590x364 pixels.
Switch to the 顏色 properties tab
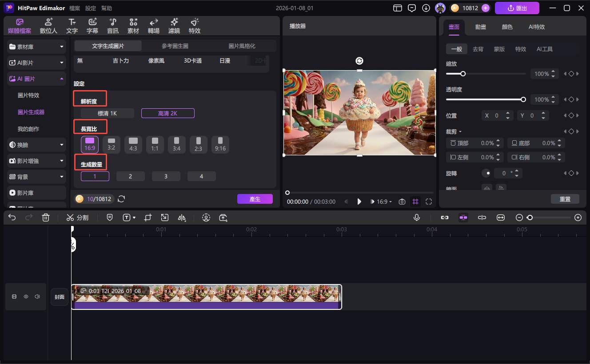507,27
